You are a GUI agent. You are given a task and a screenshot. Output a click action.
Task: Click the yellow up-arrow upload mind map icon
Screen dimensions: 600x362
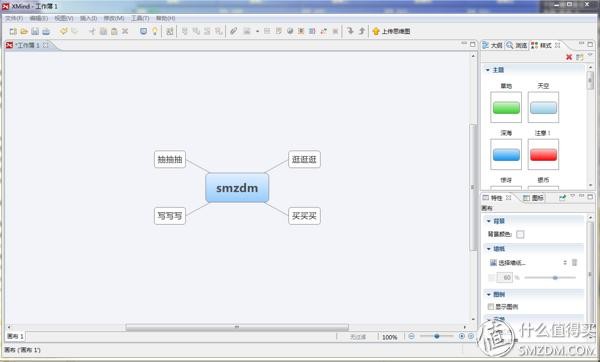pyautogui.click(x=376, y=31)
